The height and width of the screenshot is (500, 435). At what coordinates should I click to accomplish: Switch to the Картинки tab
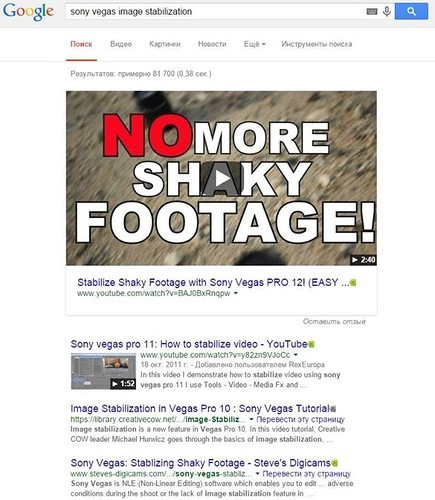[165, 44]
